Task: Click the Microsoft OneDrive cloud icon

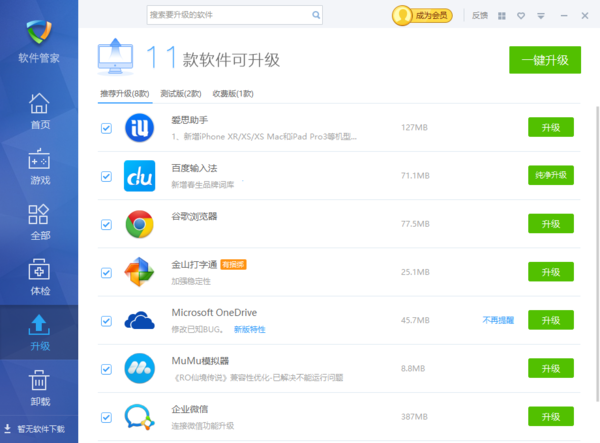Action: click(140, 321)
